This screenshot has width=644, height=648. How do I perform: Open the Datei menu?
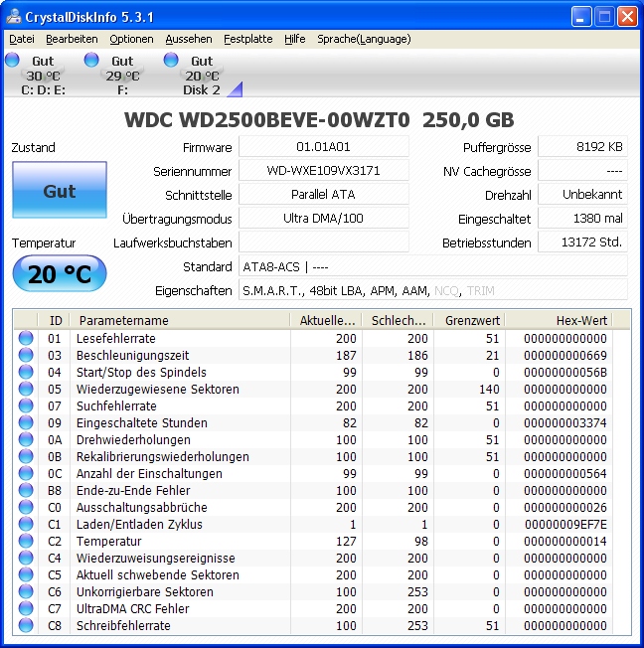[22, 39]
